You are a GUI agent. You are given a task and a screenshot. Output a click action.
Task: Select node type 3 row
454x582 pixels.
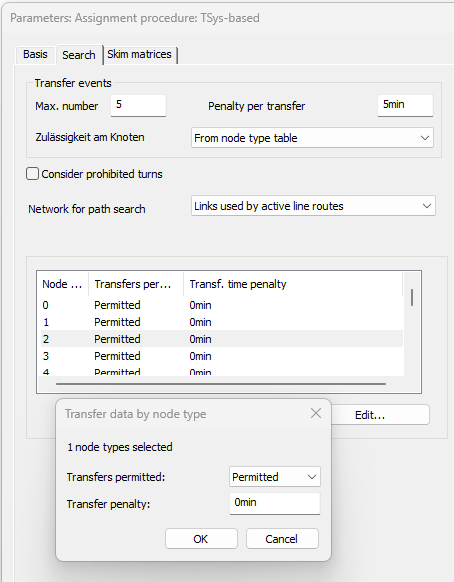pyautogui.click(x=222, y=356)
